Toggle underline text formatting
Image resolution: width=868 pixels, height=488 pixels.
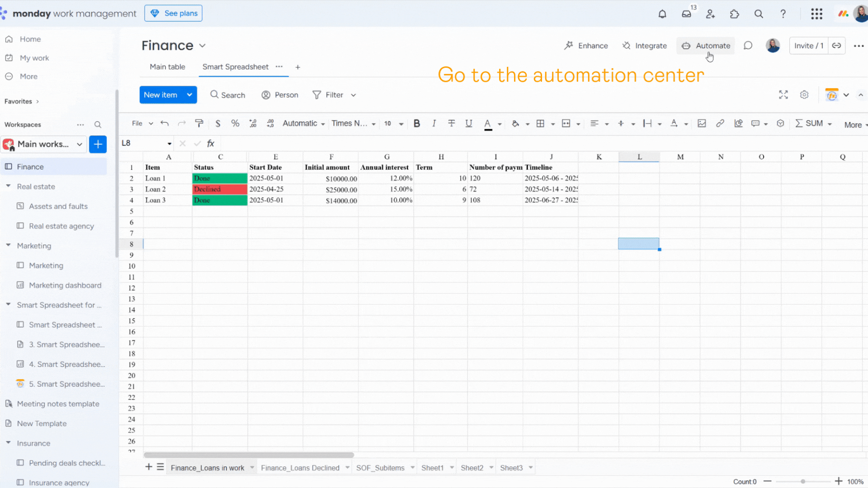(468, 123)
